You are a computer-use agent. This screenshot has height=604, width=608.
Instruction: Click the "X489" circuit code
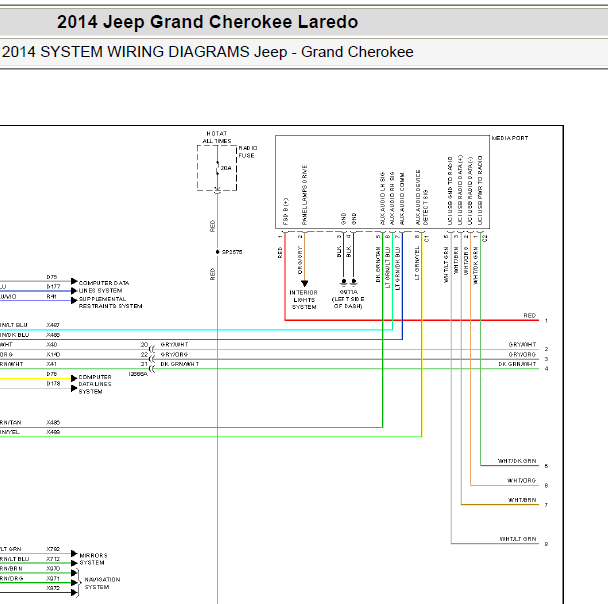(x=53, y=432)
